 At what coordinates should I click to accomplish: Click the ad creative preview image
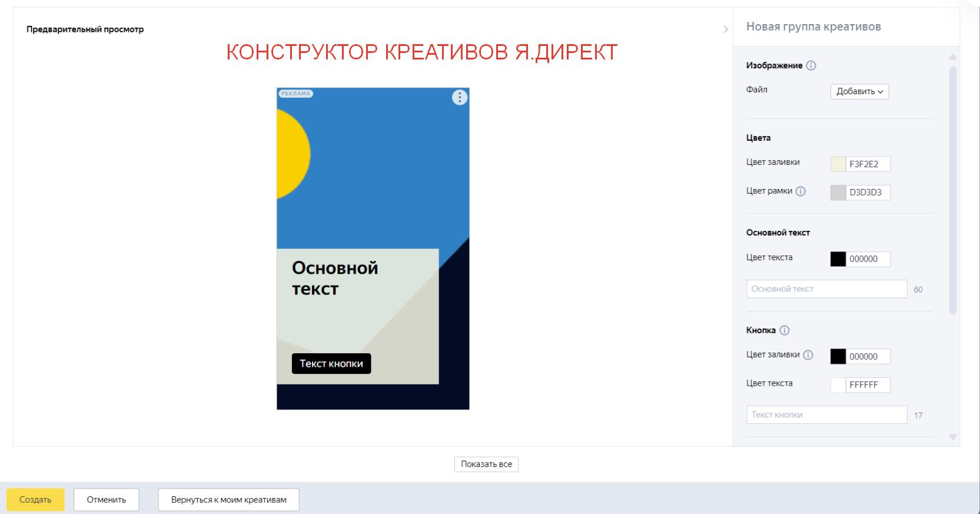coord(373,248)
